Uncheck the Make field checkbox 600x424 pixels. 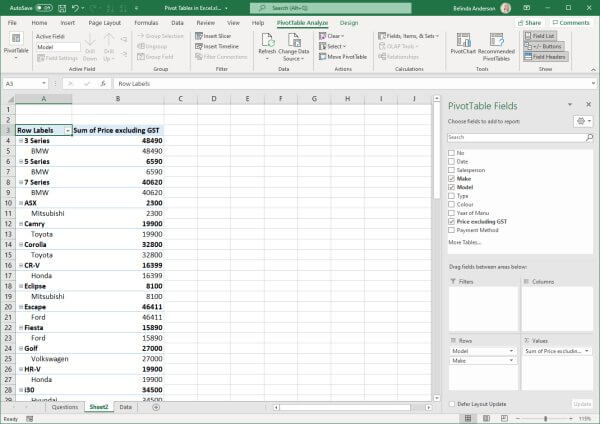pos(452,179)
